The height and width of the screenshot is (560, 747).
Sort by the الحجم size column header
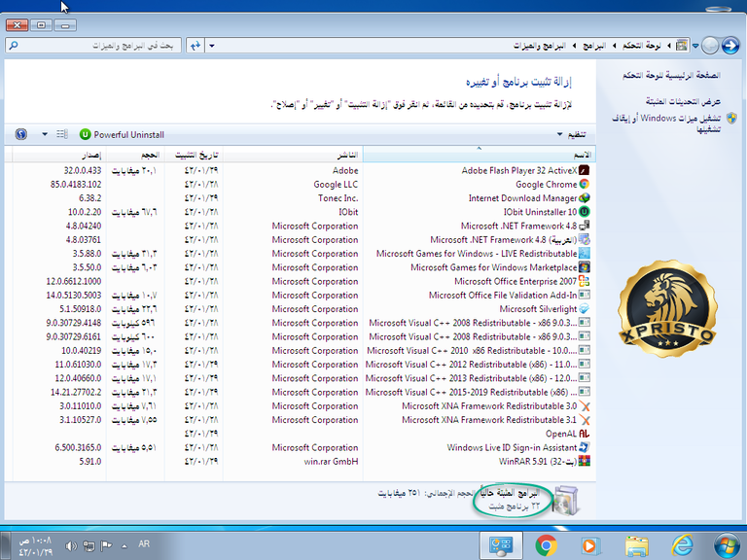[135, 155]
